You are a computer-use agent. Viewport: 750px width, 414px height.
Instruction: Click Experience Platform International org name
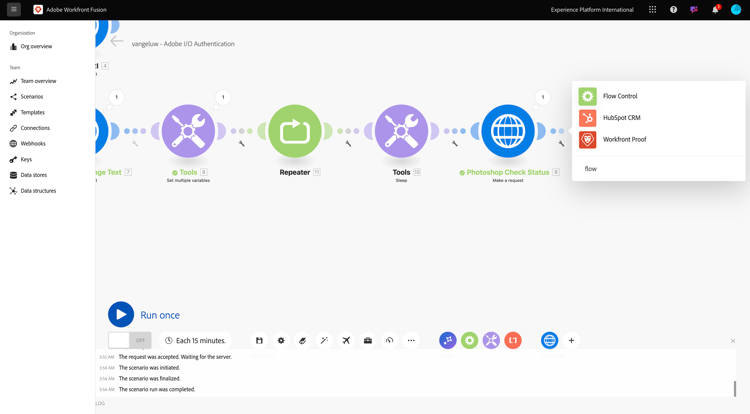click(592, 10)
